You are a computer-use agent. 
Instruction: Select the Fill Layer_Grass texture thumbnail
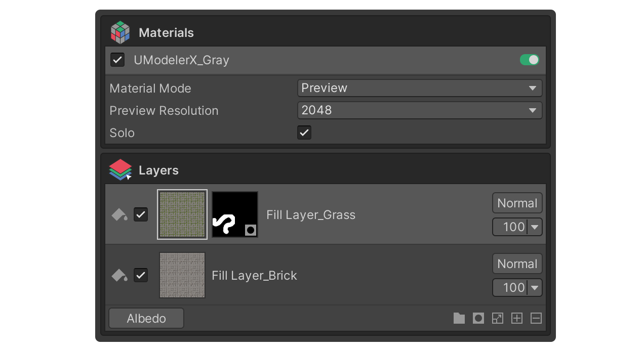point(182,214)
